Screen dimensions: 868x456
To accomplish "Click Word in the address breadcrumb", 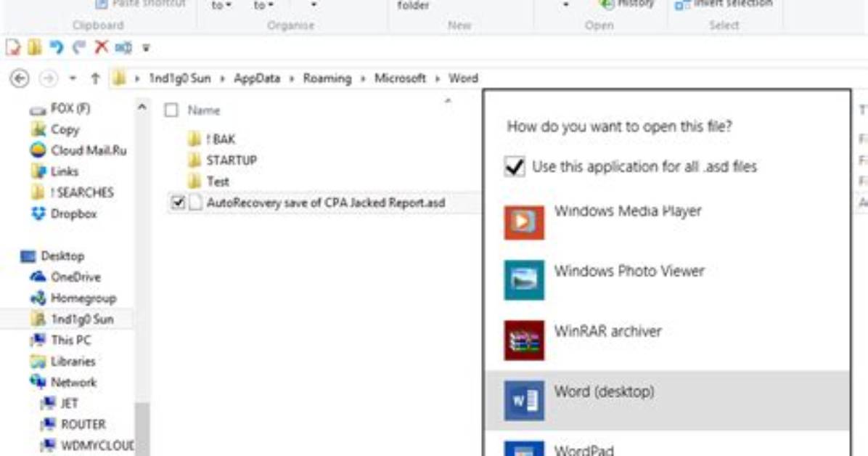I will 463,78.
